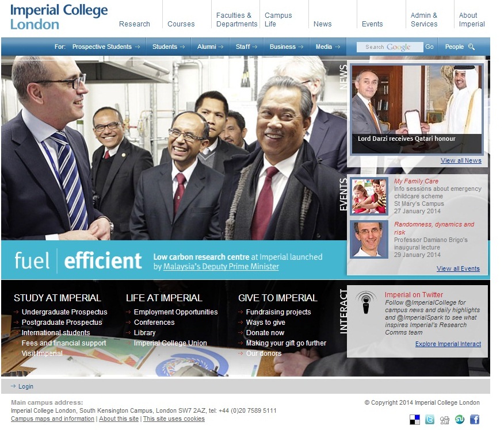This screenshot has width=504, height=430.
Task: Expand the Business audience menu
Action: pos(287,47)
